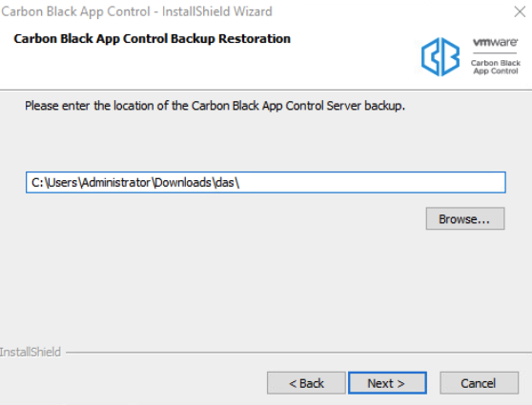Click the vmware wordmark in the header
This screenshot has width=532, height=405.
pos(496,42)
